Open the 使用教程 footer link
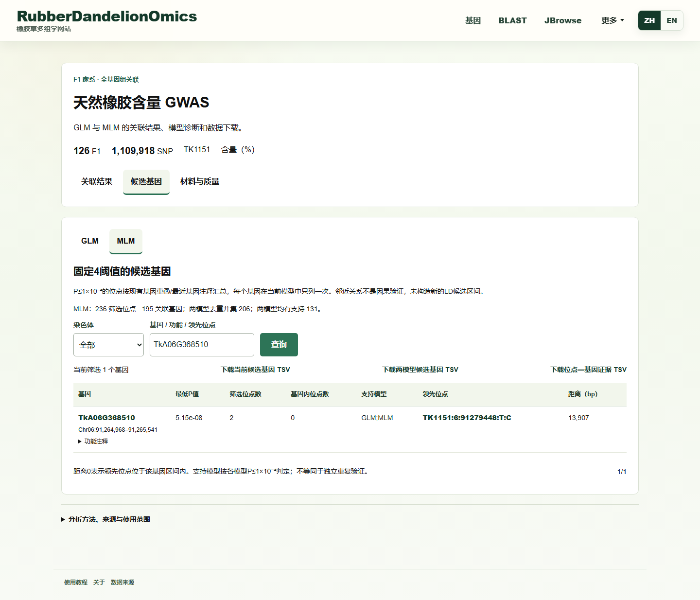 click(x=76, y=582)
